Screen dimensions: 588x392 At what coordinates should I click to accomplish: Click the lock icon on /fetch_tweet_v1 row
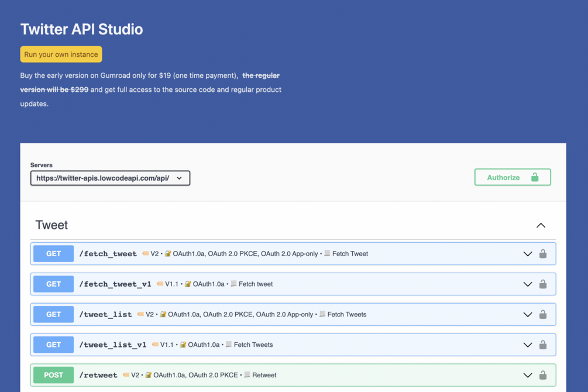(543, 284)
